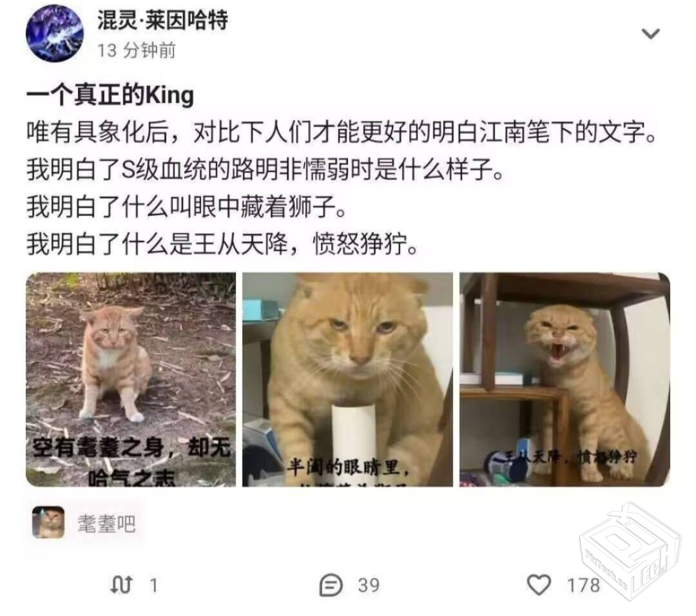Expand the post options chevron
The width and height of the screenshot is (696, 616).
(x=651, y=34)
